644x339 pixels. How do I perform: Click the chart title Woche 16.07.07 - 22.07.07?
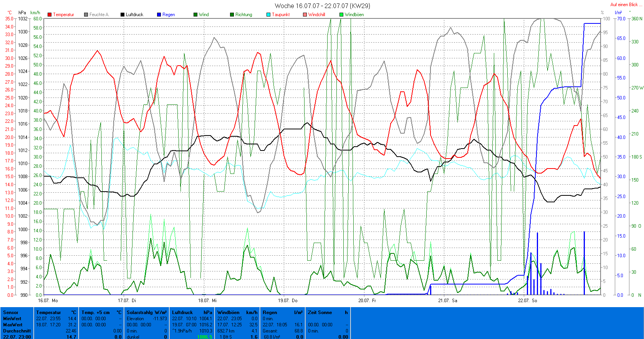click(x=322, y=6)
